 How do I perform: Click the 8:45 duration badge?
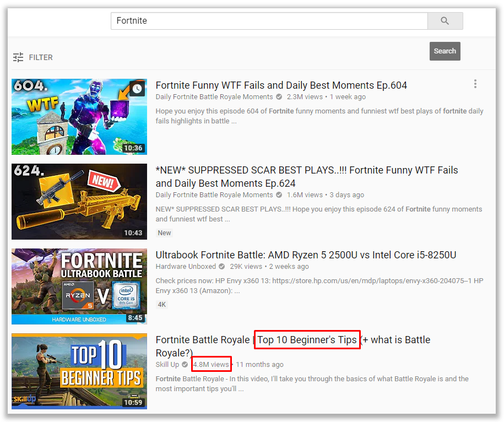[135, 318]
